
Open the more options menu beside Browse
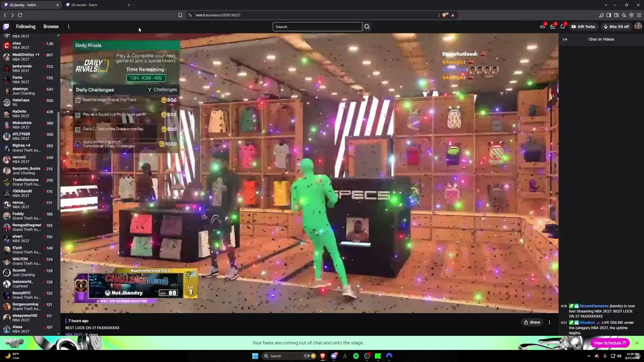click(68, 27)
